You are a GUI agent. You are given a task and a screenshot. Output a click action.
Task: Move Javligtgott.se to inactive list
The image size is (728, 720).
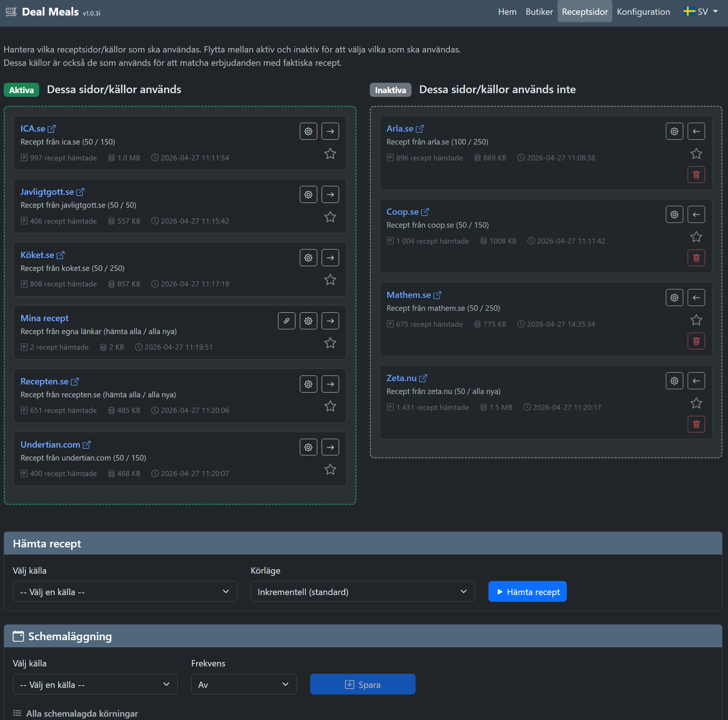(330, 194)
